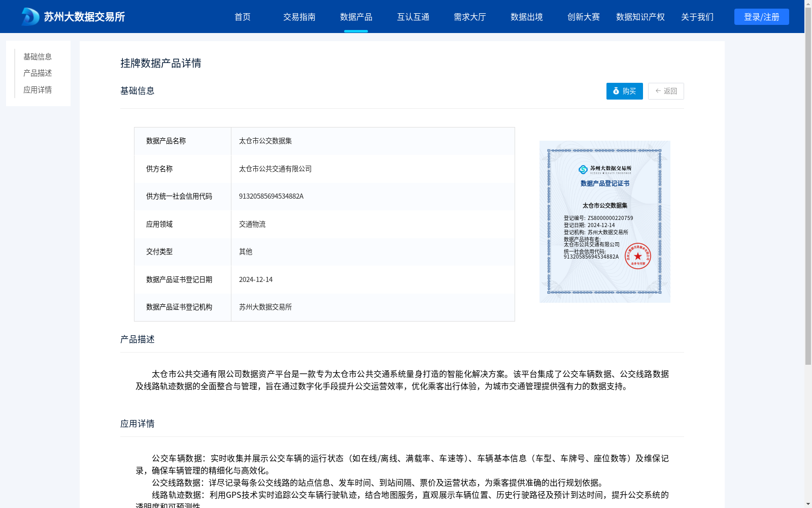The image size is (812, 508).
Task: Click the 数据产品名称 label cell
Action: pyautogui.click(x=183, y=141)
